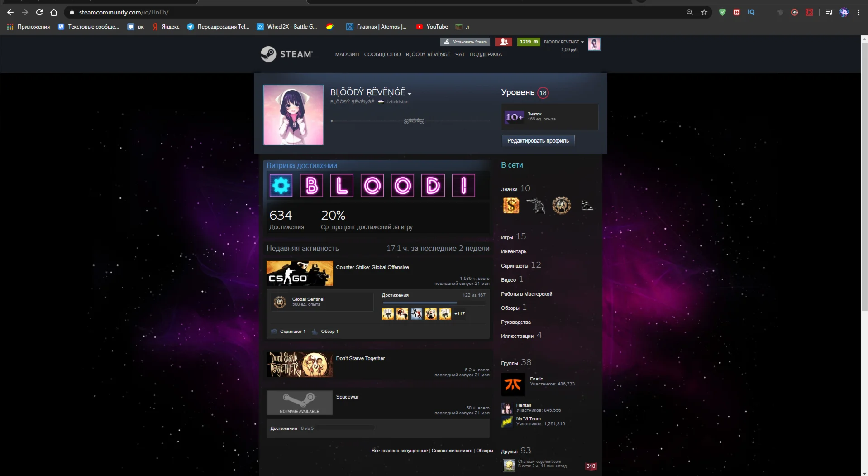Open the Работы в Мастерской link
This screenshot has height=476, width=868.
pos(526,294)
